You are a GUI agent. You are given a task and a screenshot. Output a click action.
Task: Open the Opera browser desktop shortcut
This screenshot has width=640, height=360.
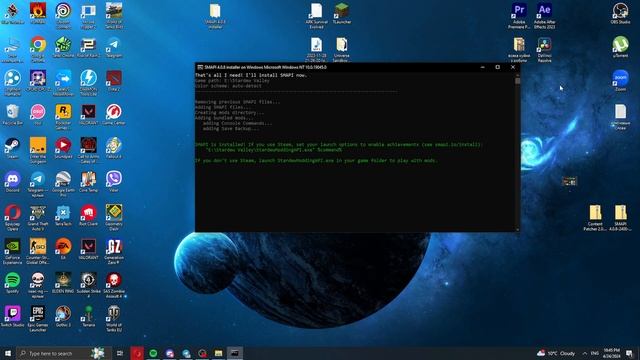tap(12, 218)
